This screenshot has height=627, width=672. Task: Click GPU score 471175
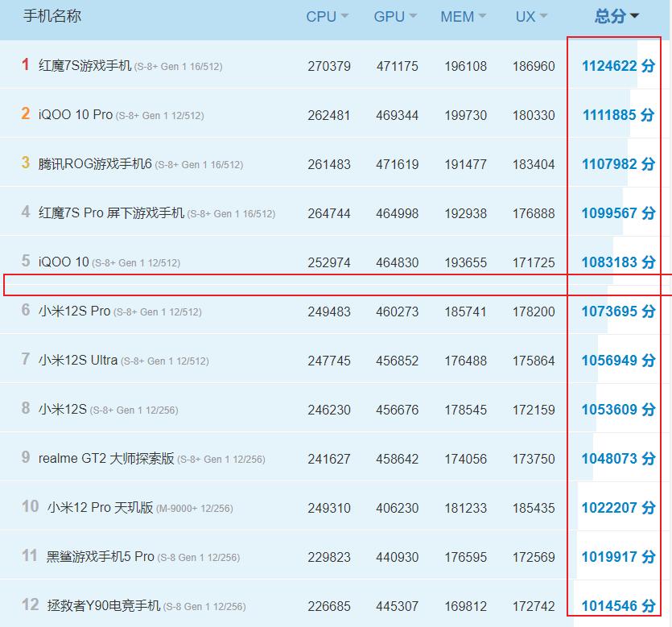pyautogui.click(x=398, y=67)
